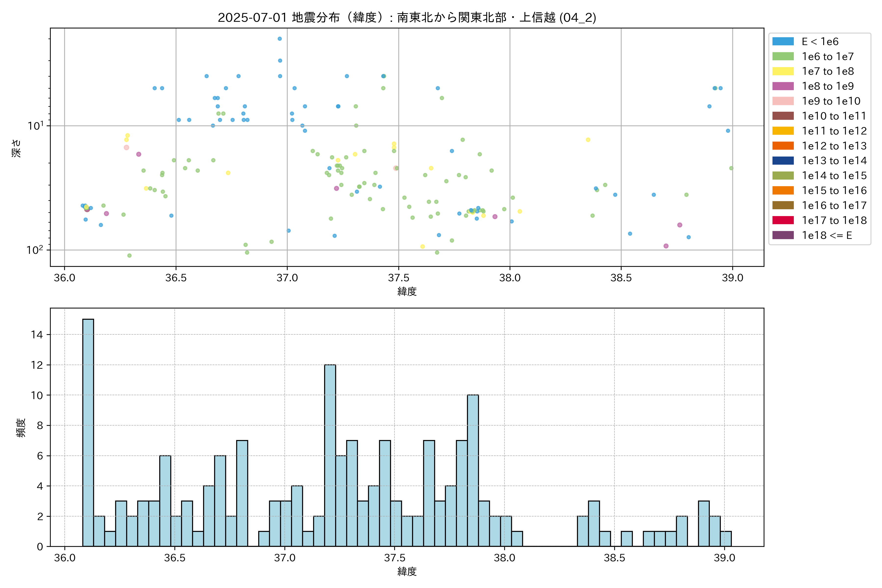This screenshot has width=882, height=588.
Task: Click the tallest histogram bar near 36.1
Action: [x=88, y=432]
